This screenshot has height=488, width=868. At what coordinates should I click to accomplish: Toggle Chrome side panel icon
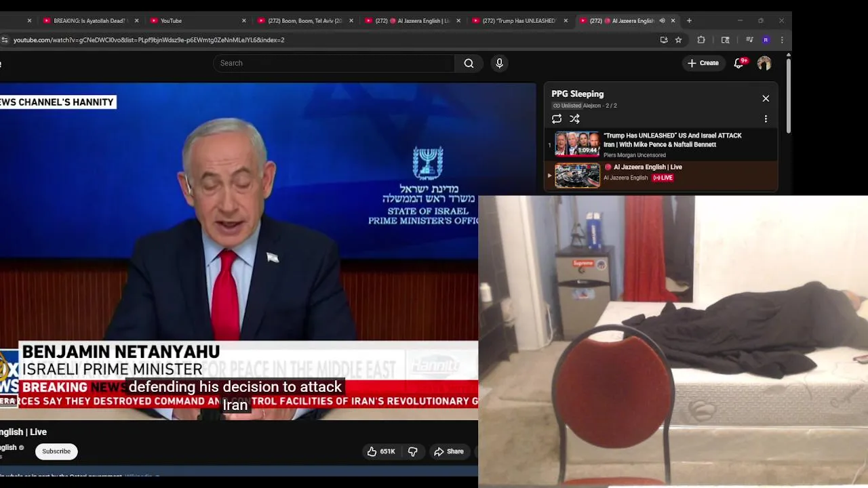(x=725, y=40)
